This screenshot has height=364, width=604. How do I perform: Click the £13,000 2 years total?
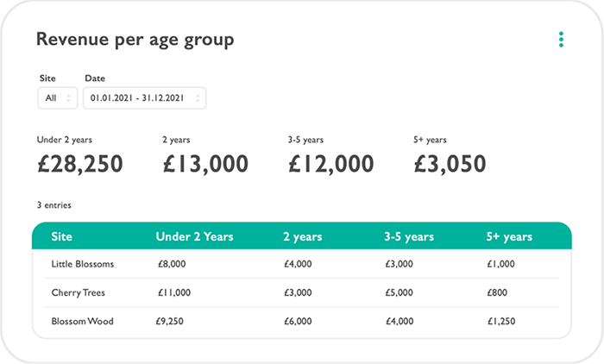(x=205, y=164)
